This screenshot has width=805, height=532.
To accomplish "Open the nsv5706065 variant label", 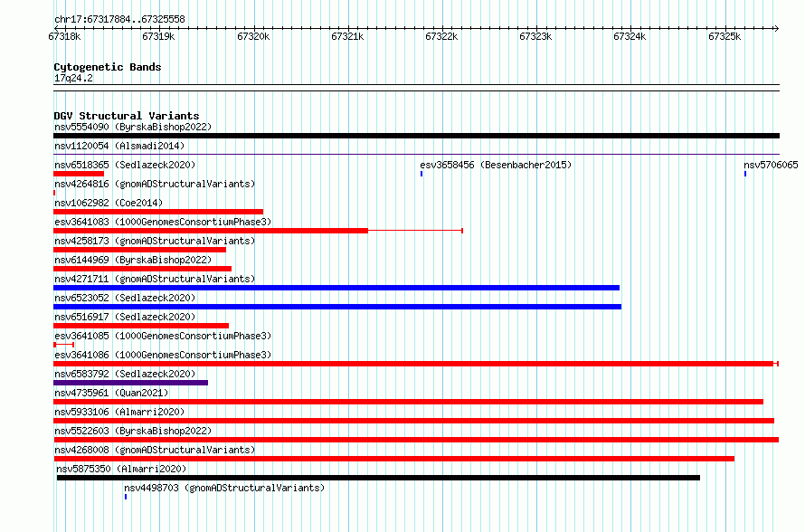I will [771, 165].
